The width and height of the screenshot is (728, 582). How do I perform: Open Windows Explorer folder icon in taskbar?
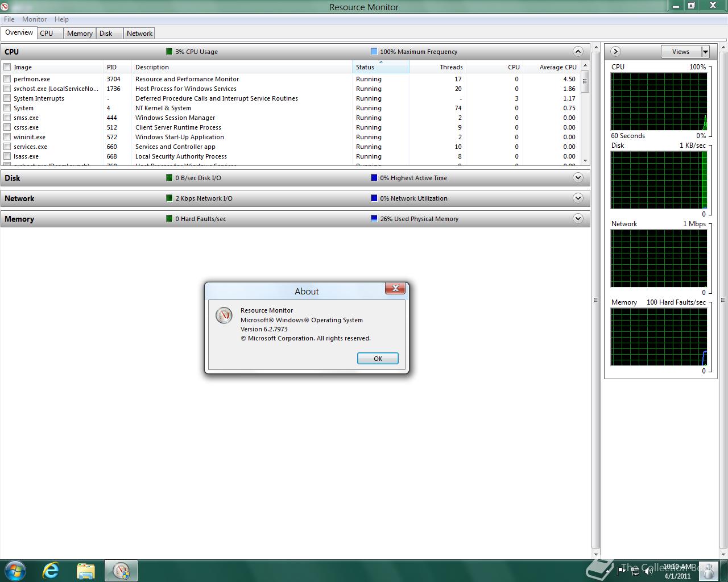pyautogui.click(x=86, y=570)
